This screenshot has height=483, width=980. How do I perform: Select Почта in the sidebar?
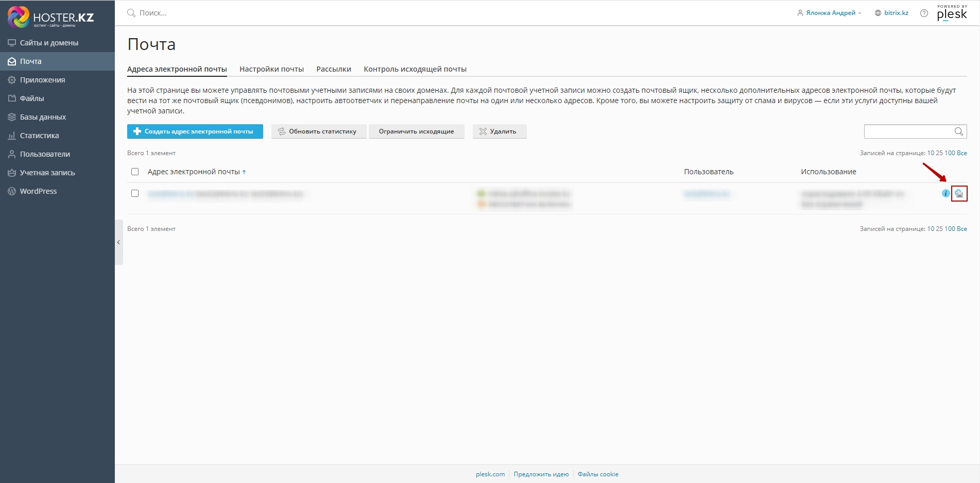pyautogui.click(x=57, y=61)
